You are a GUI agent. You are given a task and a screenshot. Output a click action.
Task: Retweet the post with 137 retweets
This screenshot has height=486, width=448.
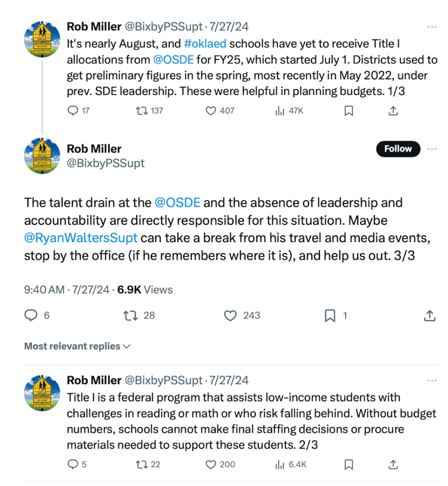[141, 111]
